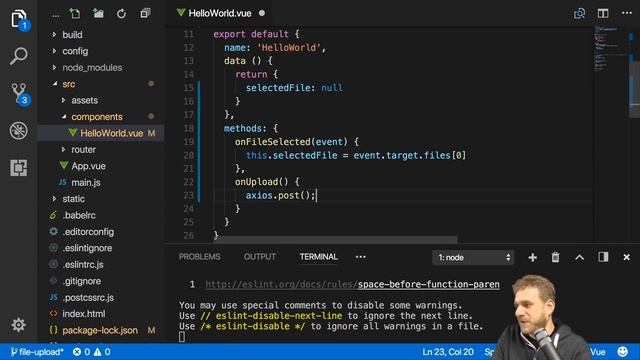The image size is (640, 360).
Task: Open the Explorer view in activity bar
Action: click(x=19, y=19)
